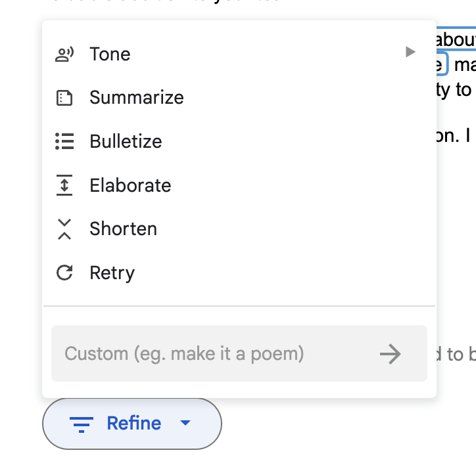Focus the Custom prompt input field
This screenshot has width=476, height=465.
[x=212, y=353]
